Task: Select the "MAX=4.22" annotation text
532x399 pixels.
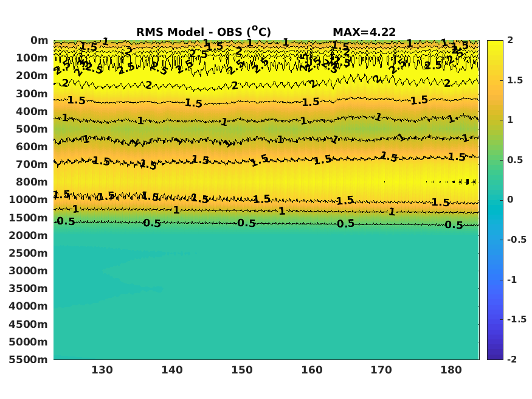Action: click(364, 32)
